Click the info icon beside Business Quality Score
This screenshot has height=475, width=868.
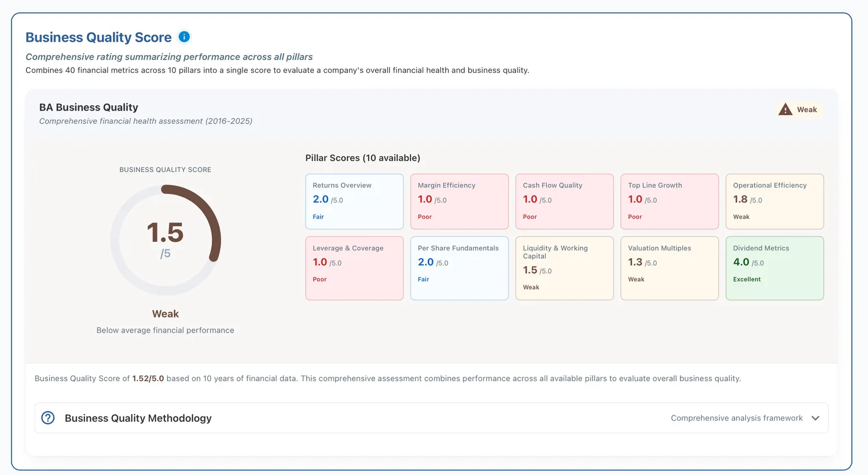point(184,37)
